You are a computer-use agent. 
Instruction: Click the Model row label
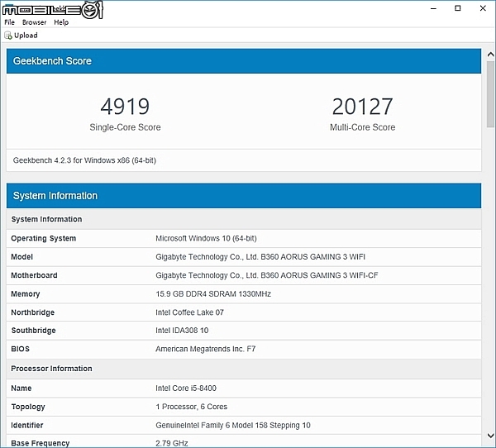pyautogui.click(x=21, y=257)
